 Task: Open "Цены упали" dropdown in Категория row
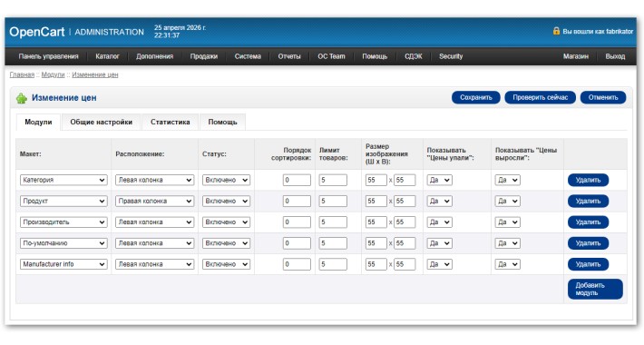click(x=440, y=180)
